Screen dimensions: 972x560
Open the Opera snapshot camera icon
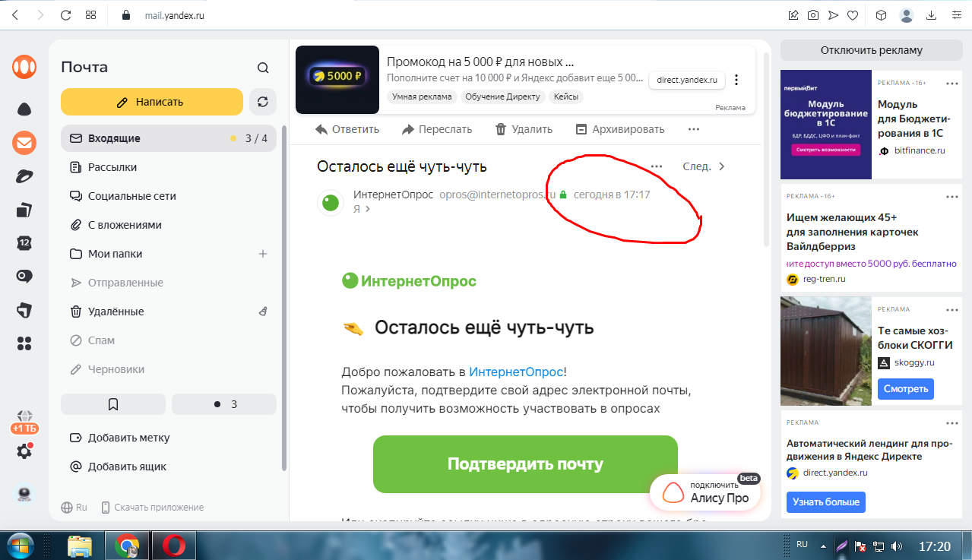813,15
